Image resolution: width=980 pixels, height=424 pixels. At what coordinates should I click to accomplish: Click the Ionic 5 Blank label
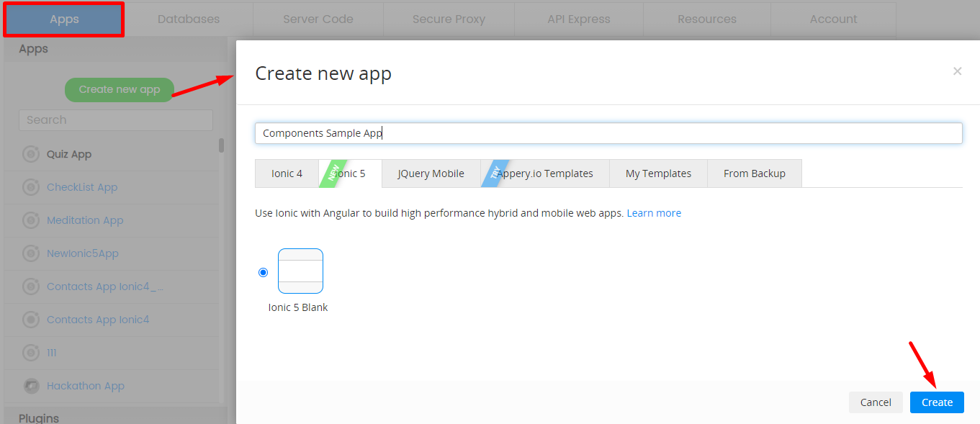click(x=298, y=307)
